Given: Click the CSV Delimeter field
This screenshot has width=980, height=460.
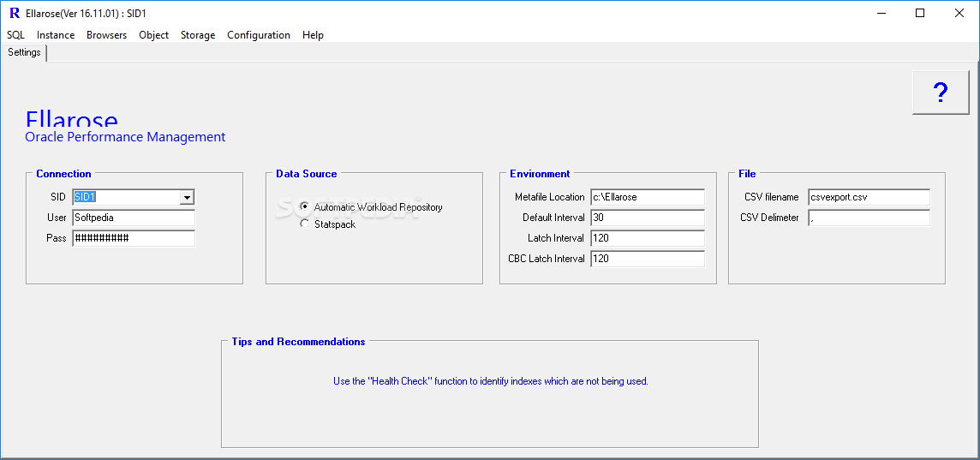Looking at the screenshot, I should [869, 218].
